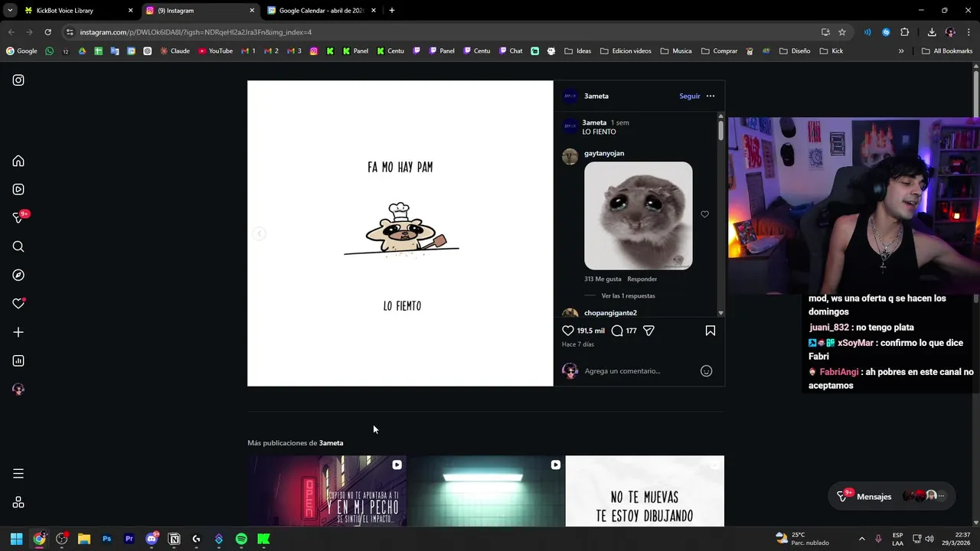This screenshot has height=551, width=980.
Task: Open the Comprar bookmark folder
Action: (719, 51)
